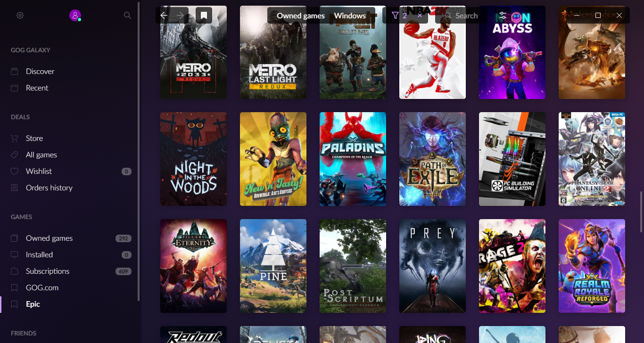The image size is (644, 343).
Task: Click the sidebar search magnifier icon
Action: click(127, 16)
